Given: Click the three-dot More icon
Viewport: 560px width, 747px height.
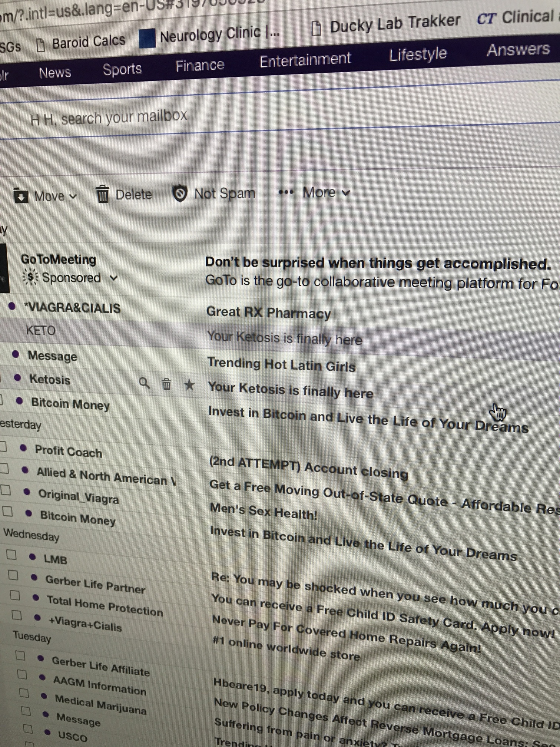Looking at the screenshot, I should 286,192.
